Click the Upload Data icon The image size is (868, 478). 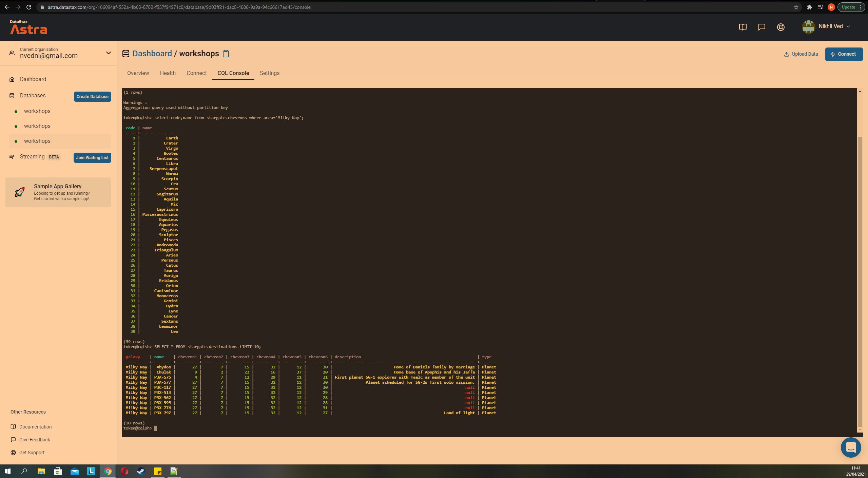pyautogui.click(x=786, y=54)
